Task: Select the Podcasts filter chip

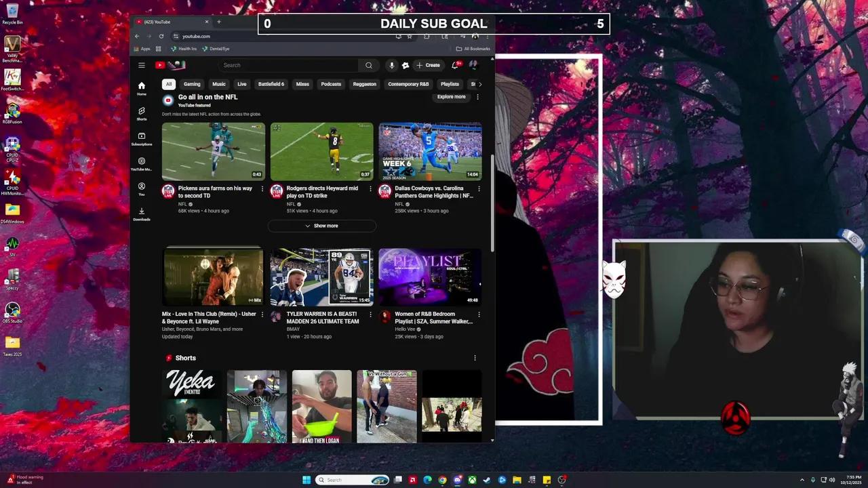Action: 331,84
